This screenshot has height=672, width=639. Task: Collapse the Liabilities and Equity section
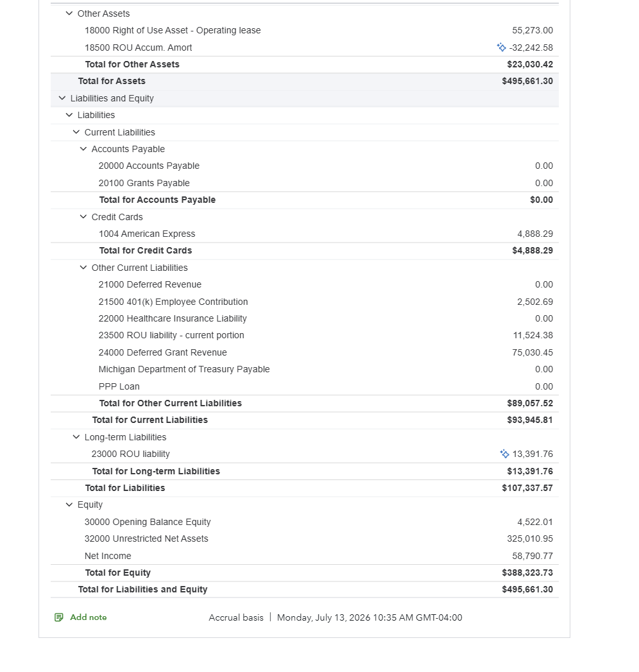point(62,98)
